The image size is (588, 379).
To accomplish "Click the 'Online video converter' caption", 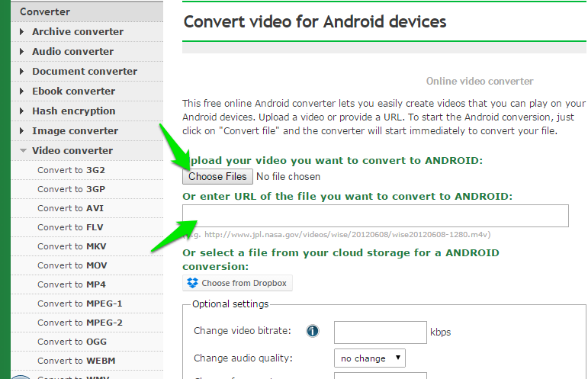I will click(x=480, y=82).
